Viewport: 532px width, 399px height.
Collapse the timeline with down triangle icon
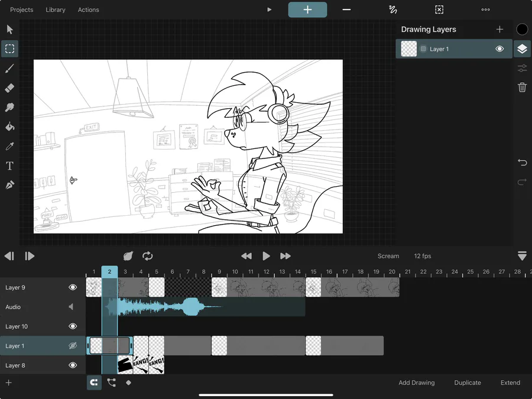pyautogui.click(x=522, y=256)
